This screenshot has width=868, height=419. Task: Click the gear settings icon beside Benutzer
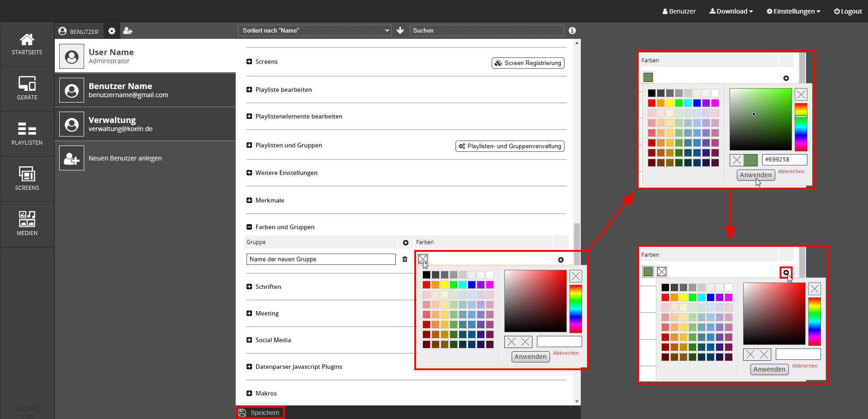[112, 31]
